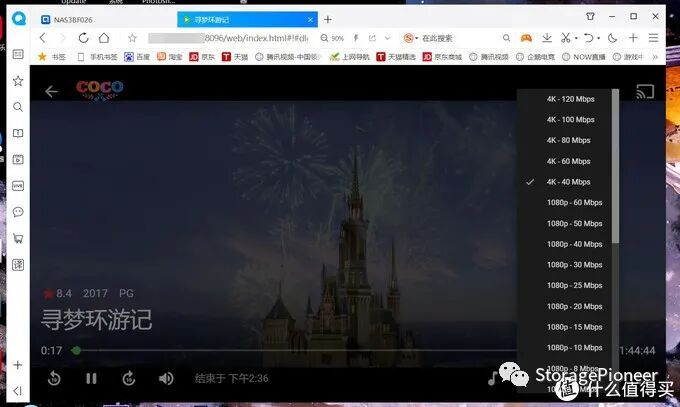Mute the player volume speaker icon
The height and width of the screenshot is (407, 680).
166,378
